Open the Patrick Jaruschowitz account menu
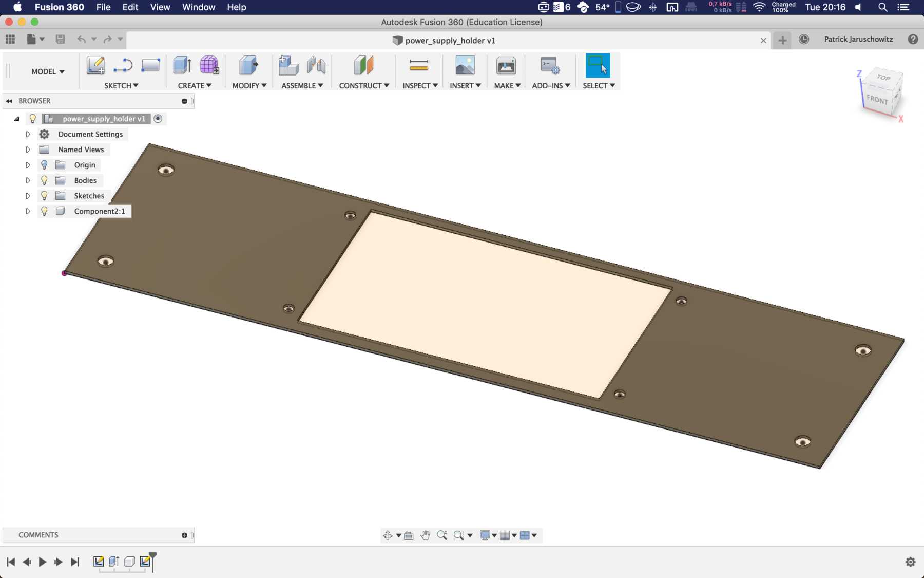The width and height of the screenshot is (924, 578). 858,39
